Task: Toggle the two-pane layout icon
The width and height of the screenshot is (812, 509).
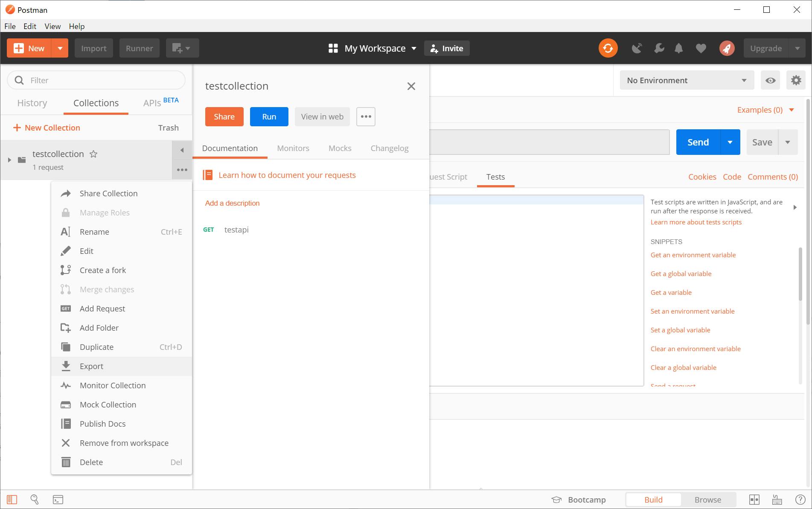Action: 754,500
